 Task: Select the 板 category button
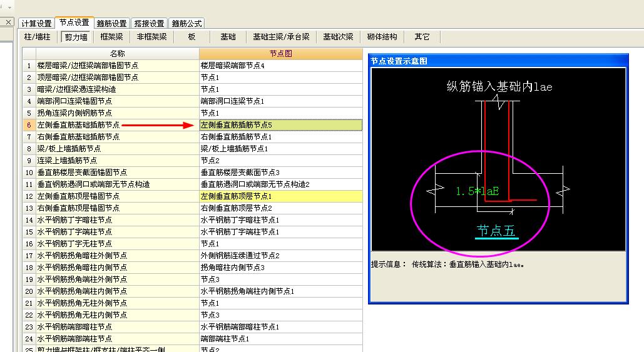click(x=192, y=37)
